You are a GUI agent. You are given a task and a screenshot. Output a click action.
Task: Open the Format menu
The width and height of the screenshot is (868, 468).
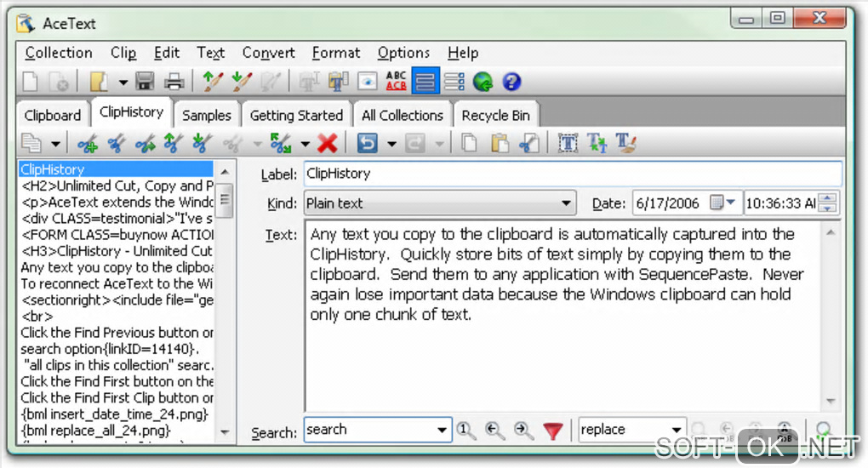tap(336, 53)
